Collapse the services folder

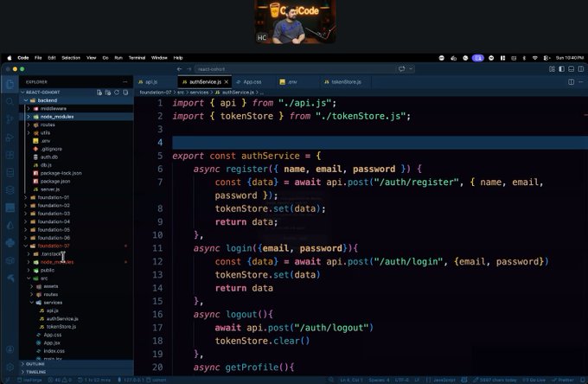76,303
